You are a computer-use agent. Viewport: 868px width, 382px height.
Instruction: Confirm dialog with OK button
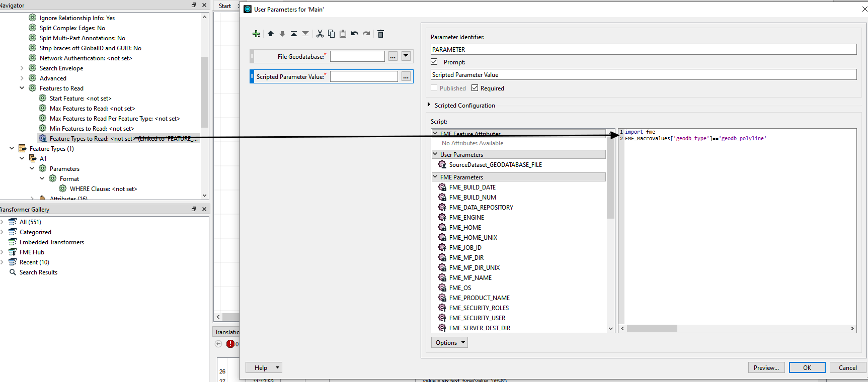coord(807,367)
